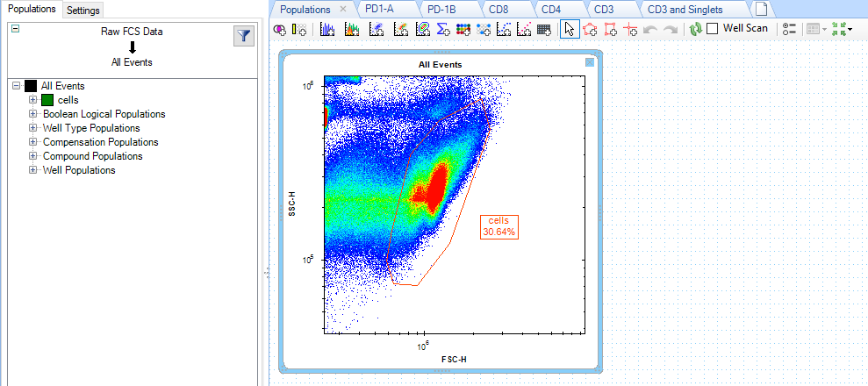Select the polygon gate tool
Viewport: 868px width, 386px height.
[591, 29]
